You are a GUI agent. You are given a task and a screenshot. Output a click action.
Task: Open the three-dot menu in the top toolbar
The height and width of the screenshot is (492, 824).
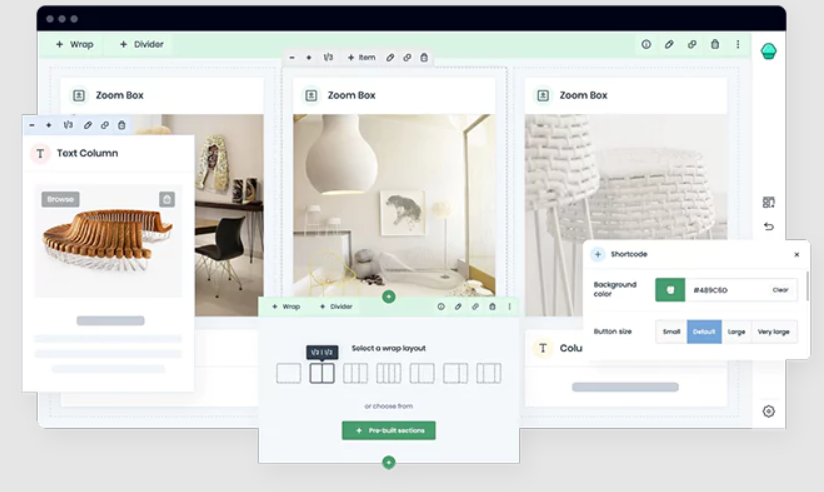pyautogui.click(x=738, y=44)
